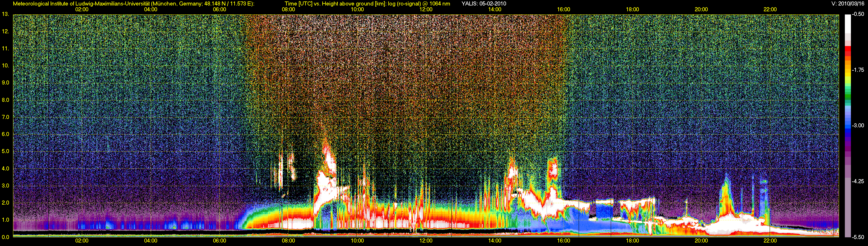Click the '11.' height axis label

(x=5, y=49)
